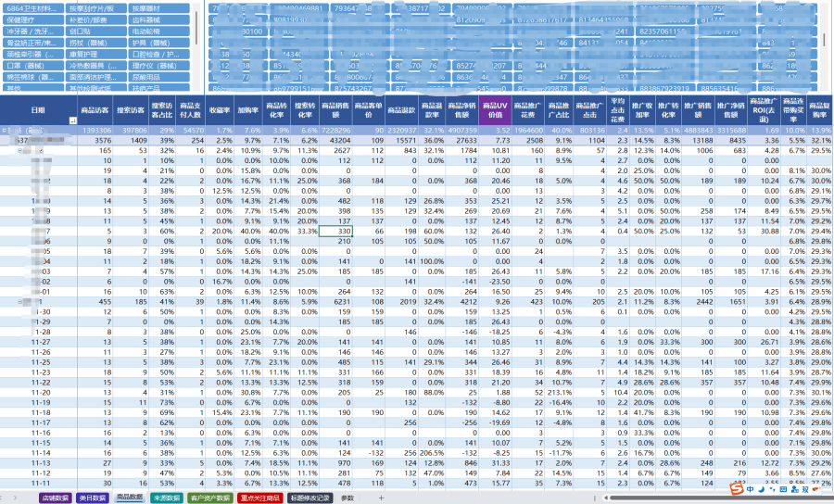Open the 重点关注商品 sheet tab
The width and height of the screenshot is (834, 504).
pyautogui.click(x=259, y=498)
